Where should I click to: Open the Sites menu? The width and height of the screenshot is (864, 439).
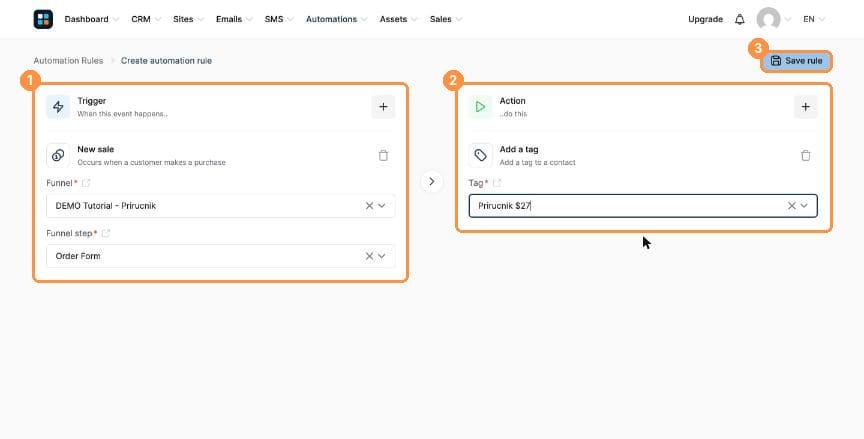coord(188,19)
